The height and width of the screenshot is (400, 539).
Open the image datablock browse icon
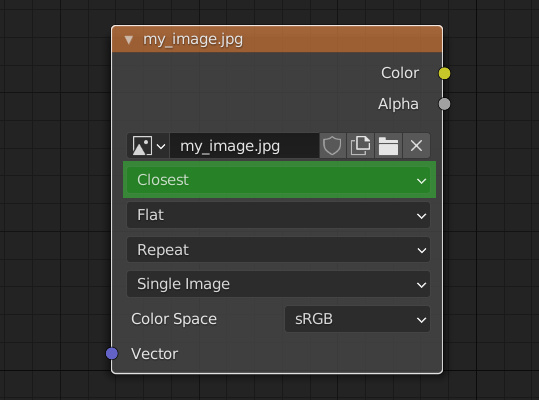[x=142, y=146]
